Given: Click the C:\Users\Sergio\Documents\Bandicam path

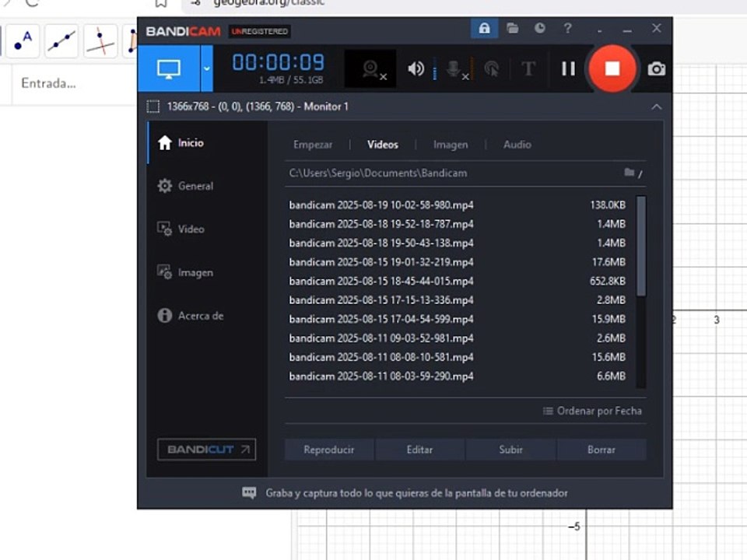Looking at the screenshot, I should (378, 173).
